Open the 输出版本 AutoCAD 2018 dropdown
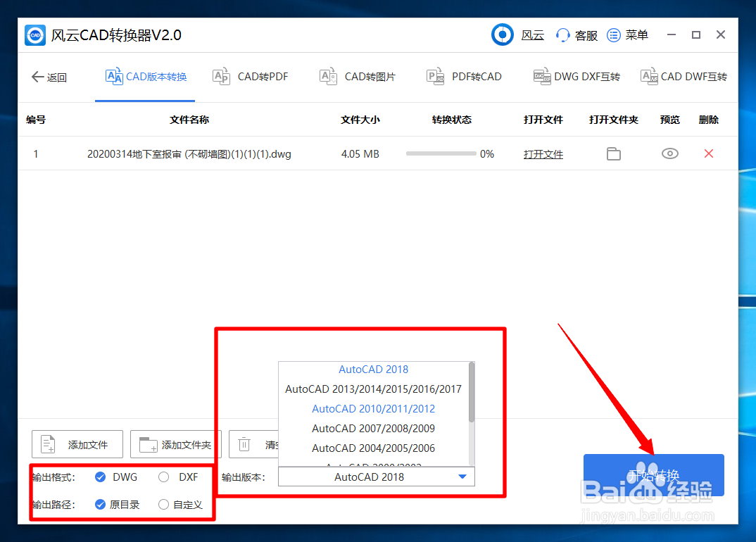Image resolution: width=756 pixels, height=542 pixels. [x=377, y=477]
